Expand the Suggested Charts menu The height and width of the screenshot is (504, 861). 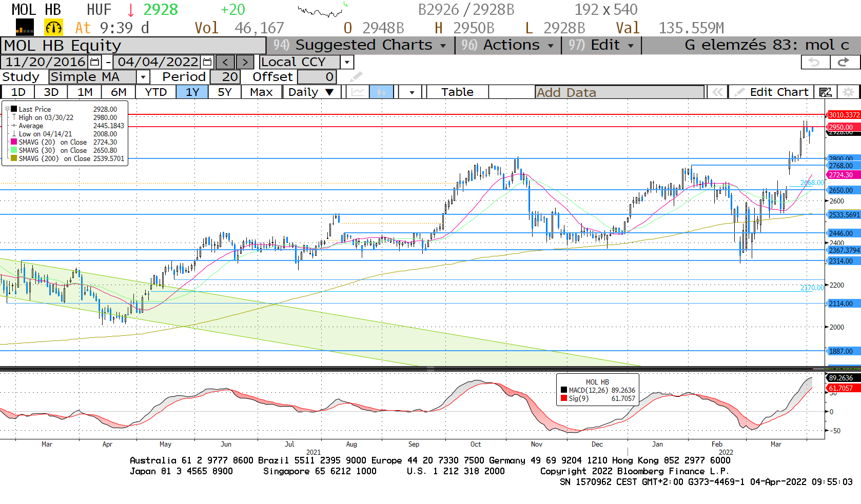(360, 45)
